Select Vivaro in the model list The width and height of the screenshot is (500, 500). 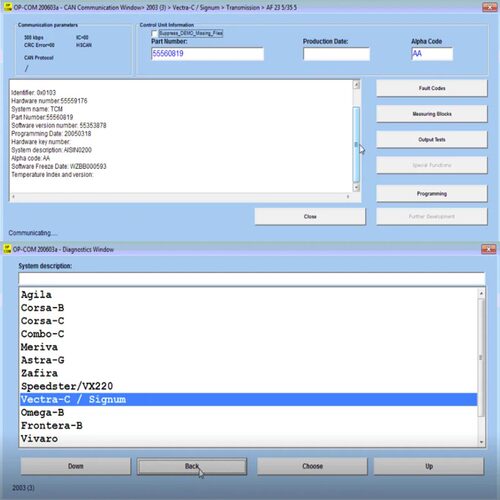click(x=248, y=438)
